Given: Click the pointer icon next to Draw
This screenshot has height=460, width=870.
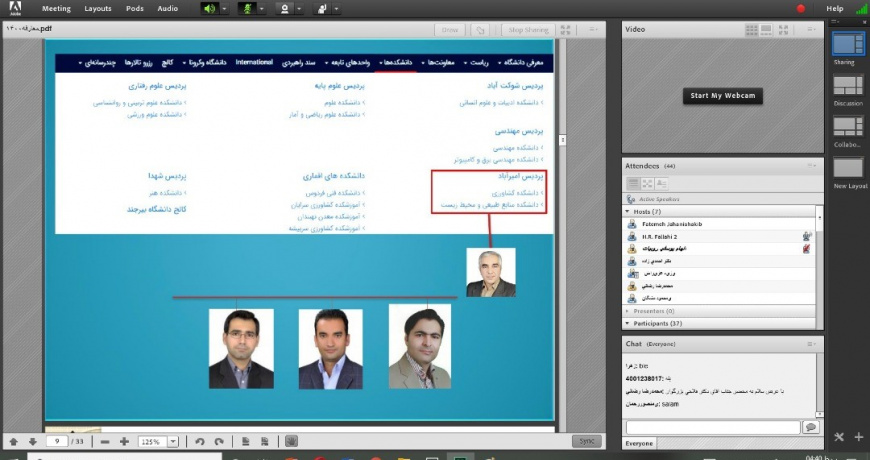Looking at the screenshot, I should (x=479, y=30).
